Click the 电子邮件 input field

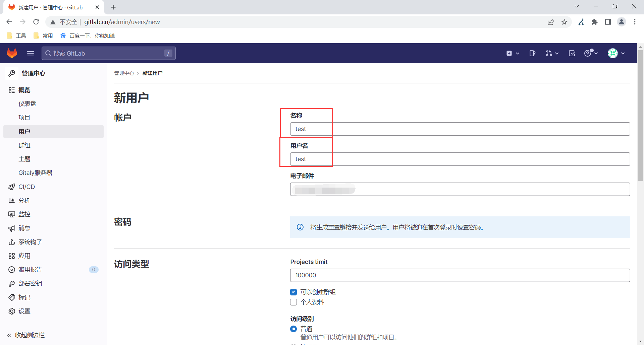460,189
